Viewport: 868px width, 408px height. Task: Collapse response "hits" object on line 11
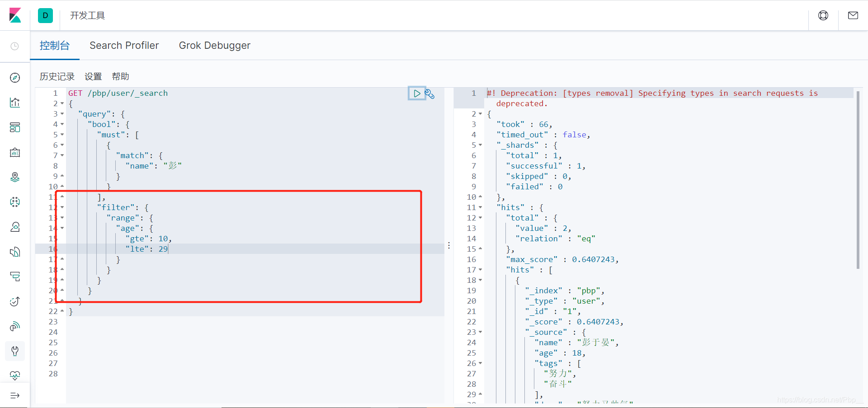(480, 207)
